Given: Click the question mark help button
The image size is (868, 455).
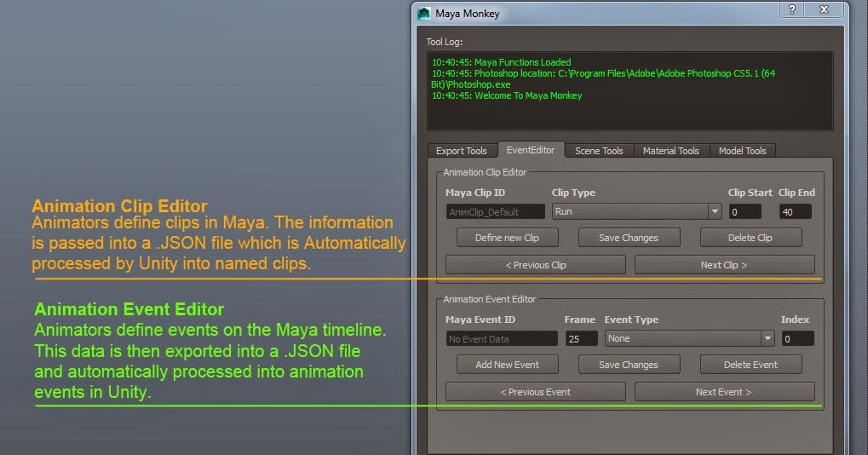Looking at the screenshot, I should 792,9.
